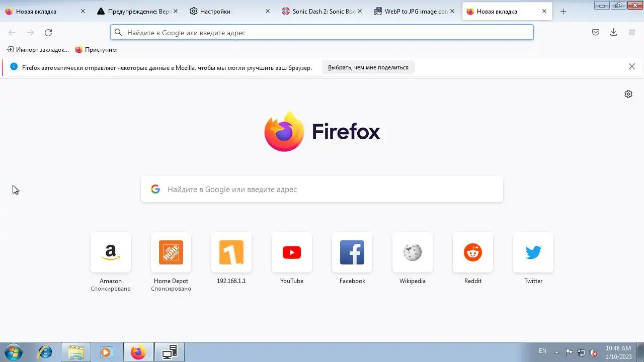The height and width of the screenshot is (362, 644).
Task: Click the Спонсировано label under Amazon
Action: point(111,289)
